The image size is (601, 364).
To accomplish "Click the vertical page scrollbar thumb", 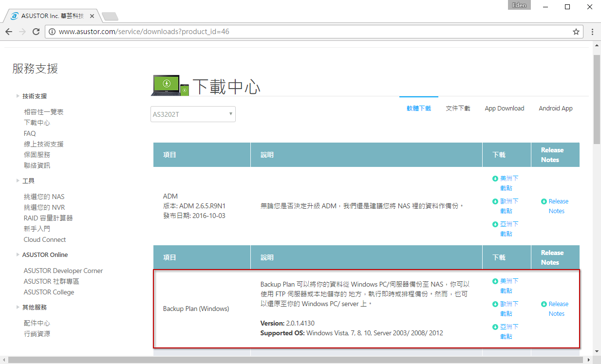I will pos(597,100).
